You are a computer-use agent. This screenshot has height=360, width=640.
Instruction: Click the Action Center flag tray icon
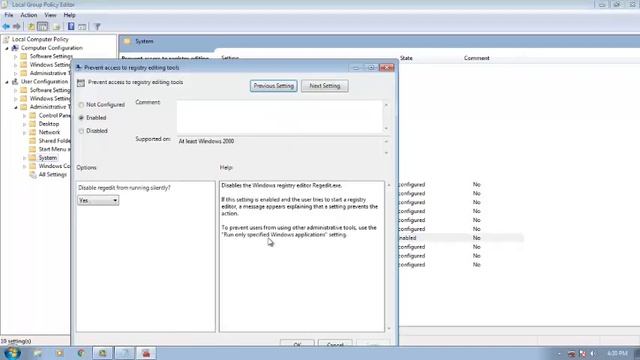pyautogui.click(x=582, y=353)
